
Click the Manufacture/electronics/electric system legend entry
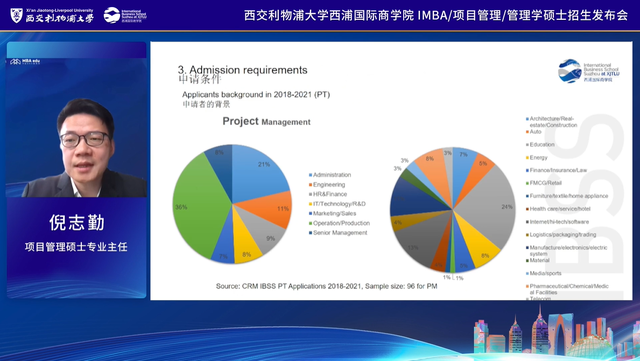click(567, 250)
